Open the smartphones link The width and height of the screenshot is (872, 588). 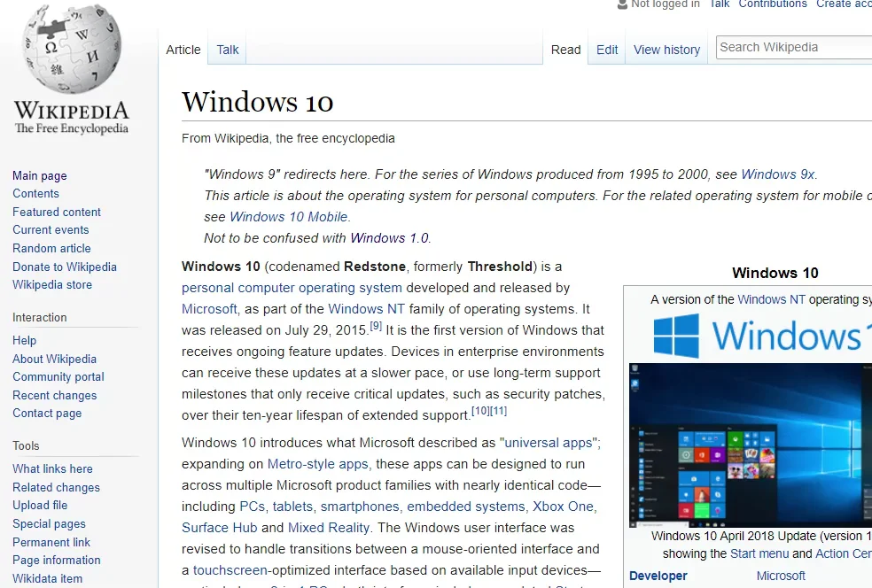(x=360, y=507)
